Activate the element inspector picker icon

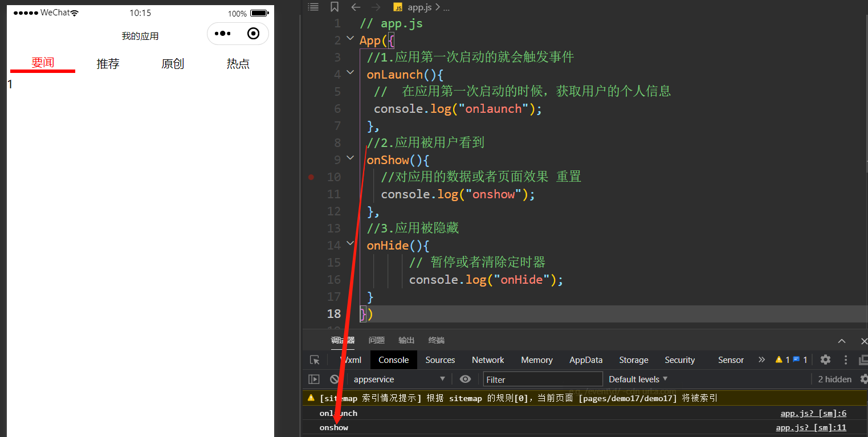(x=315, y=360)
